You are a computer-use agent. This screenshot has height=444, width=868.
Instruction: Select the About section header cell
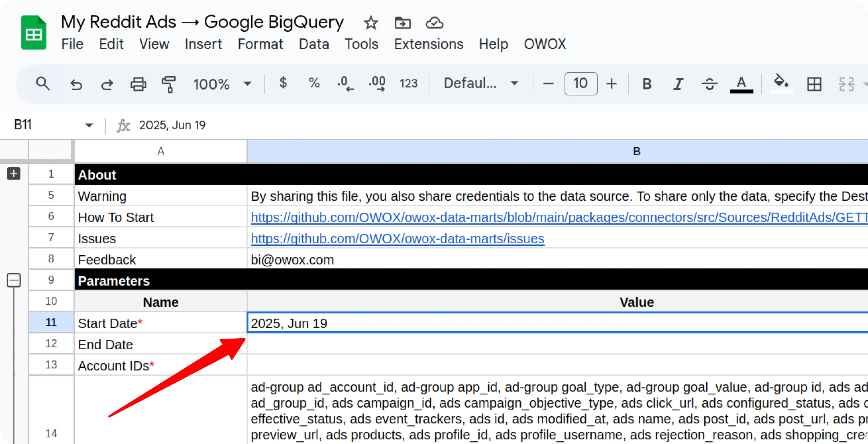[x=161, y=175]
